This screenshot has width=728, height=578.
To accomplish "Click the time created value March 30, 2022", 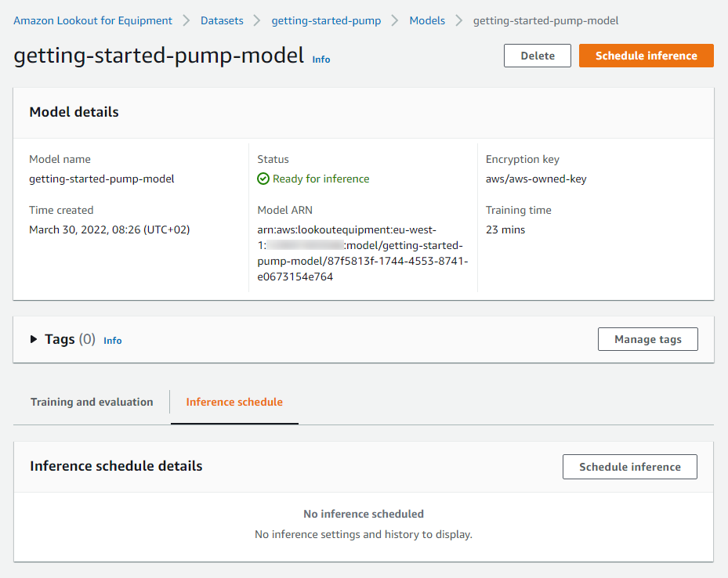I will click(110, 229).
